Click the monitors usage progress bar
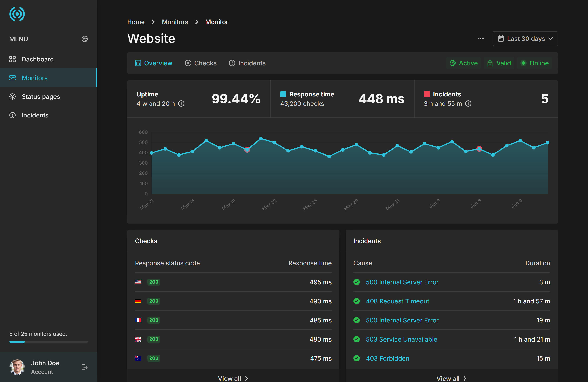 click(x=48, y=342)
